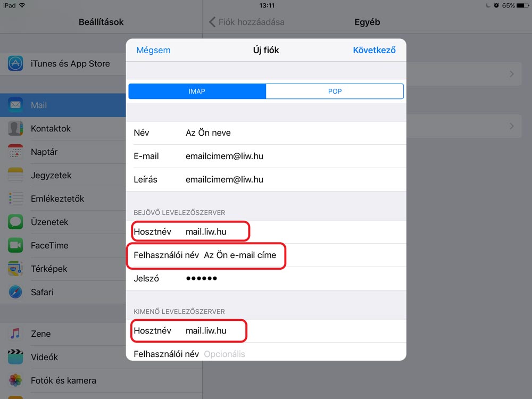Tap the iTunes és App Store icon

point(15,64)
